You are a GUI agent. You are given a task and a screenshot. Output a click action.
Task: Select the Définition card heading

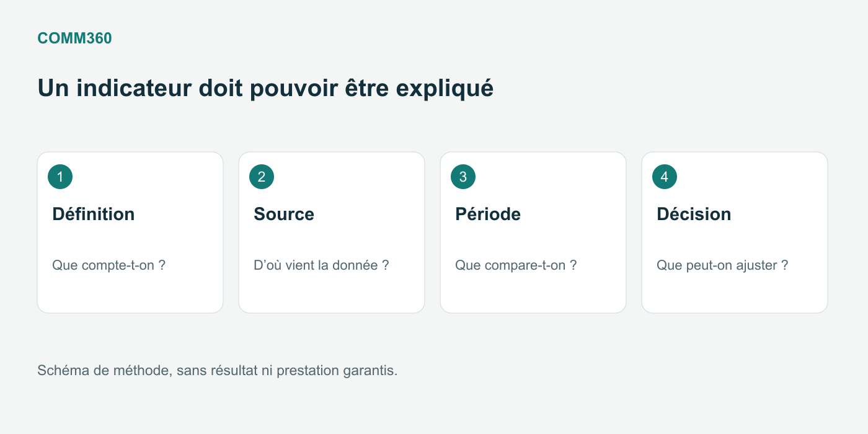click(94, 214)
